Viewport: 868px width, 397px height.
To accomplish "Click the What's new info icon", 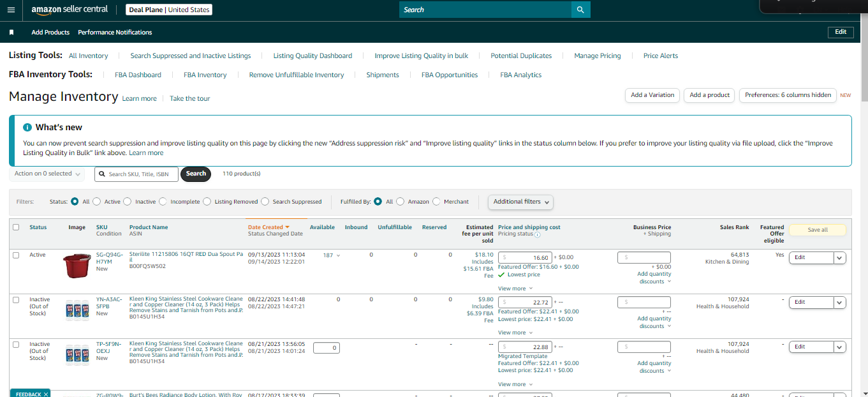I will click(x=27, y=127).
